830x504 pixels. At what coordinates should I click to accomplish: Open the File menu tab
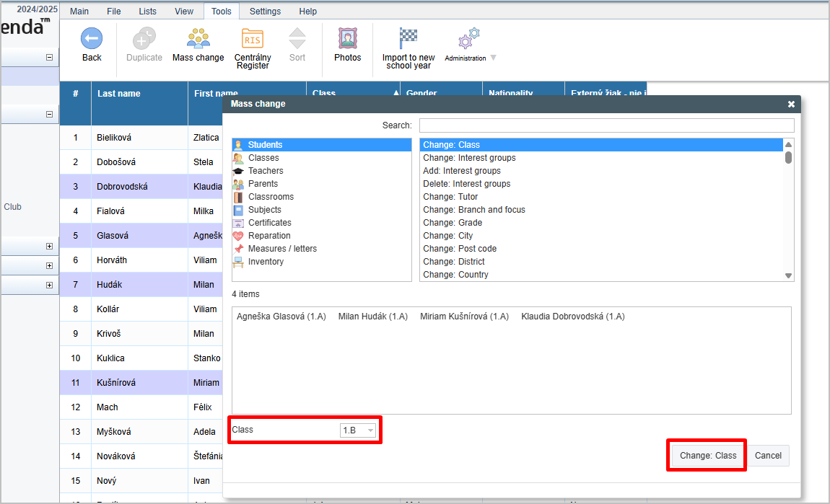[114, 11]
